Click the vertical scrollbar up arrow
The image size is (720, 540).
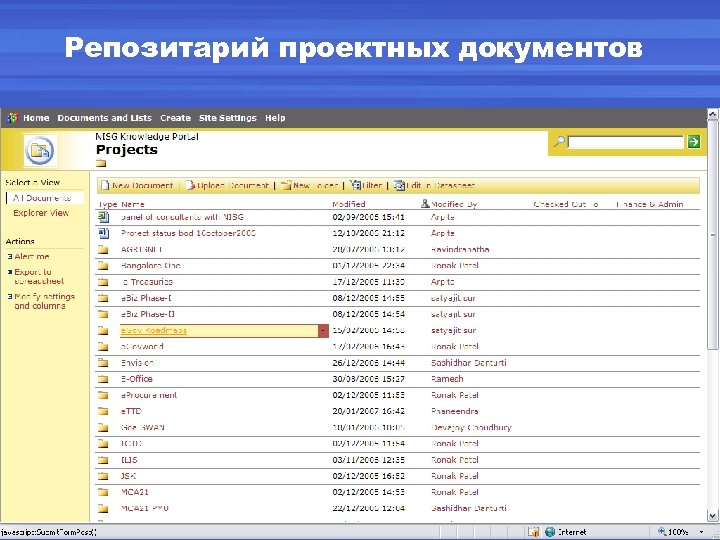(x=713, y=114)
